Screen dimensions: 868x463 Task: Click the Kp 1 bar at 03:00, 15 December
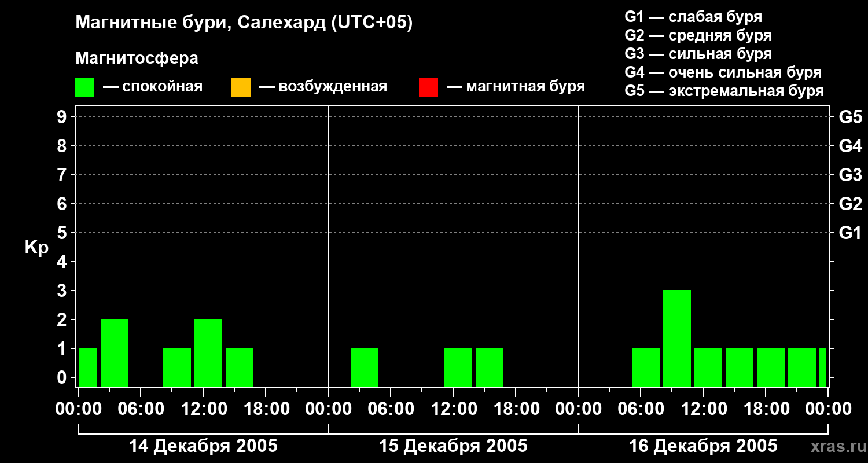[x=365, y=367]
